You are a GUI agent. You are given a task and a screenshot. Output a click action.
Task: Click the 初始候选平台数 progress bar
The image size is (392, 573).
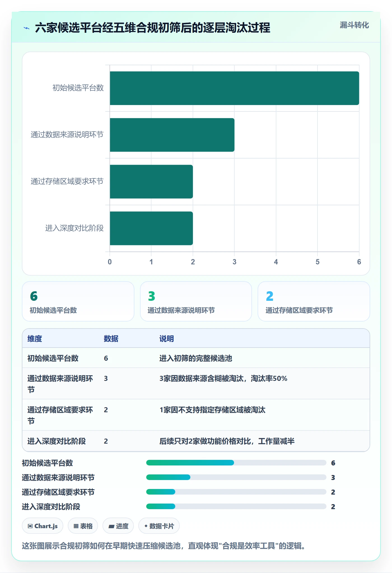(236, 463)
